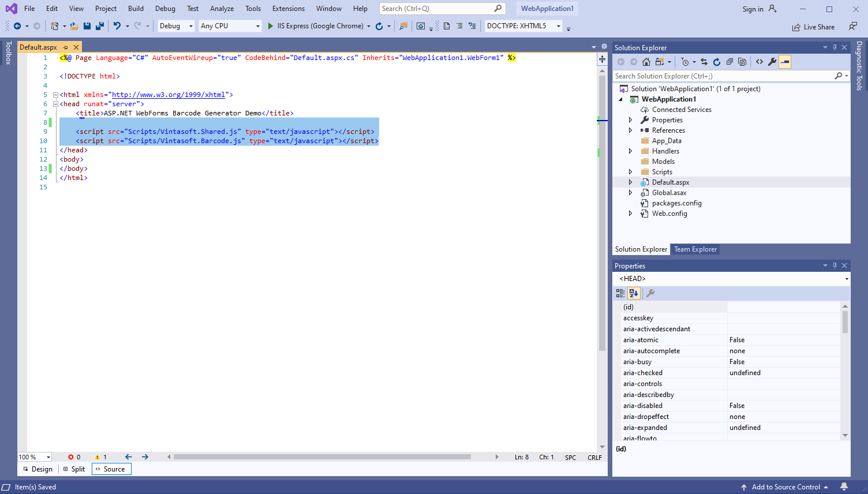868x494 pixels.
Task: Switch to Design view tab
Action: click(38, 469)
